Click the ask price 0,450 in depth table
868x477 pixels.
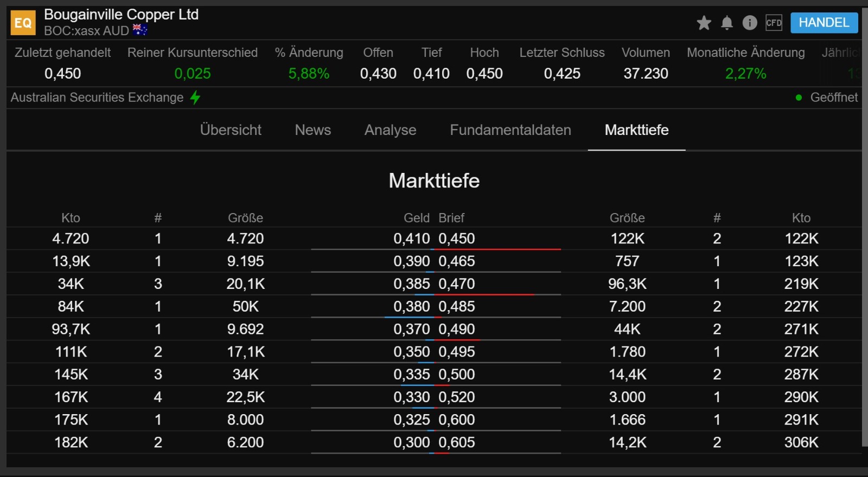(x=457, y=238)
